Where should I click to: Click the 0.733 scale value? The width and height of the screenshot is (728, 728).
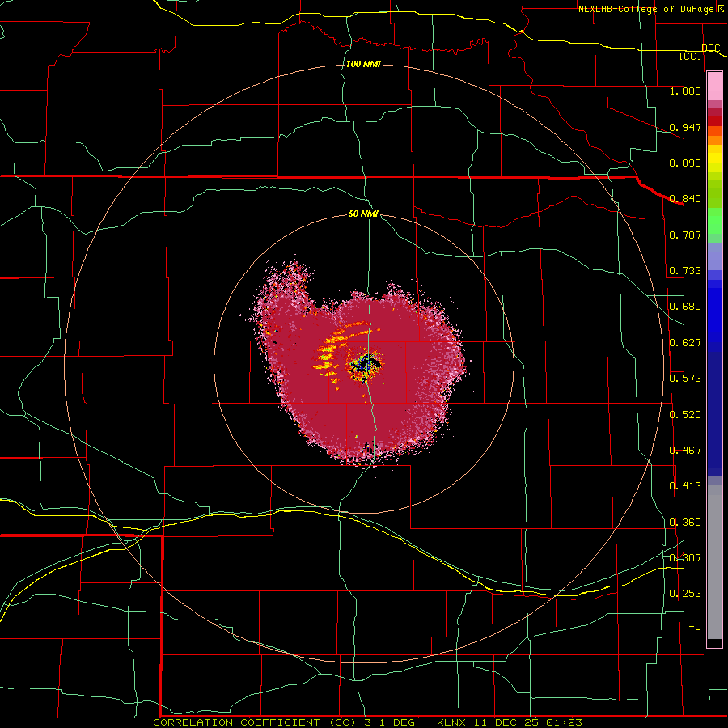(685, 271)
